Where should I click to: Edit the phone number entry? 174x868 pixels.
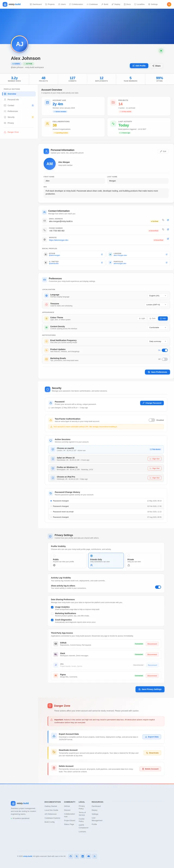click(168, 229)
